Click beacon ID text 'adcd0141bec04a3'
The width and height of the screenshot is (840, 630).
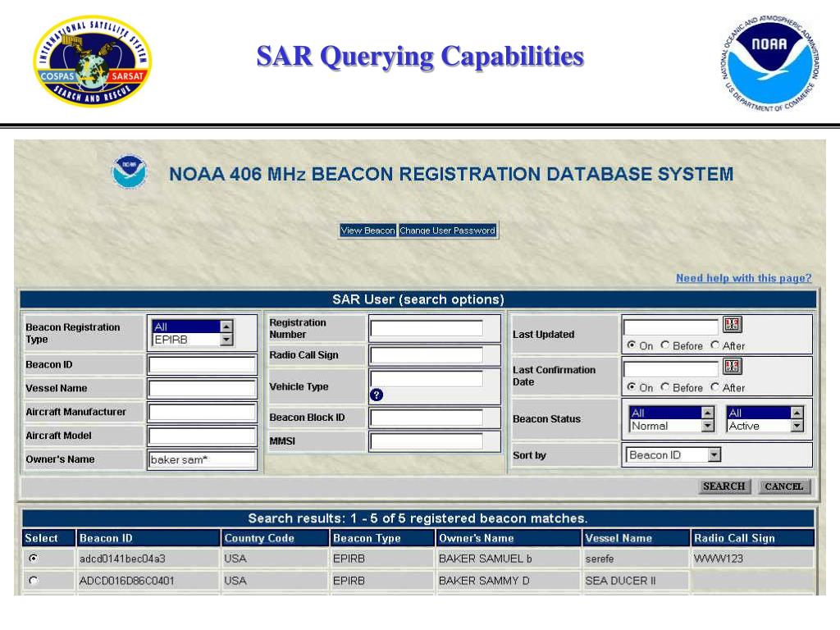coord(122,559)
